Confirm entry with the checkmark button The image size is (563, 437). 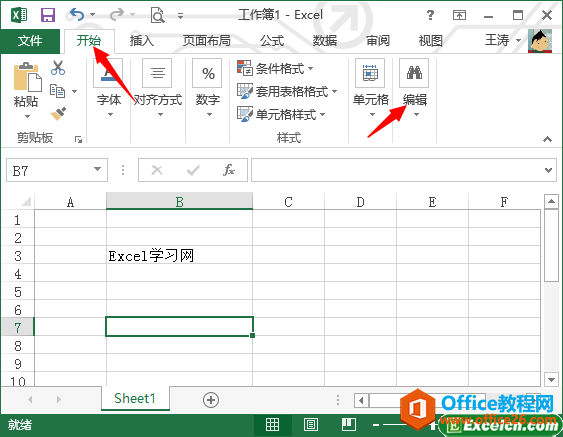pos(193,170)
